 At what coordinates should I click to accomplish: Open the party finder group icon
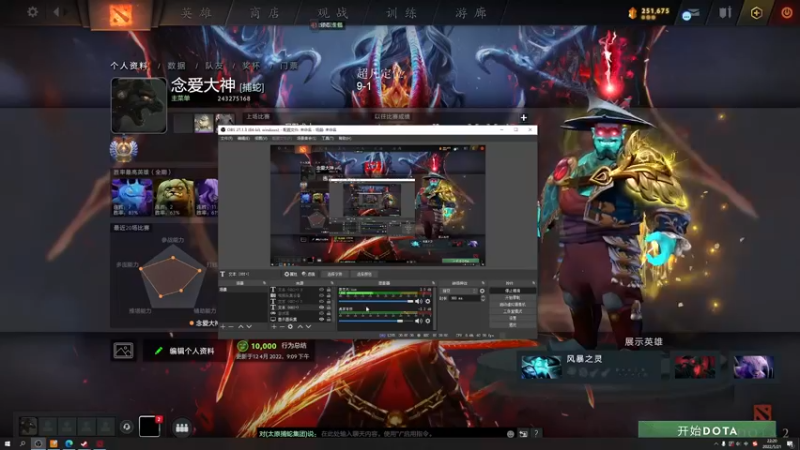pyautogui.click(x=182, y=427)
